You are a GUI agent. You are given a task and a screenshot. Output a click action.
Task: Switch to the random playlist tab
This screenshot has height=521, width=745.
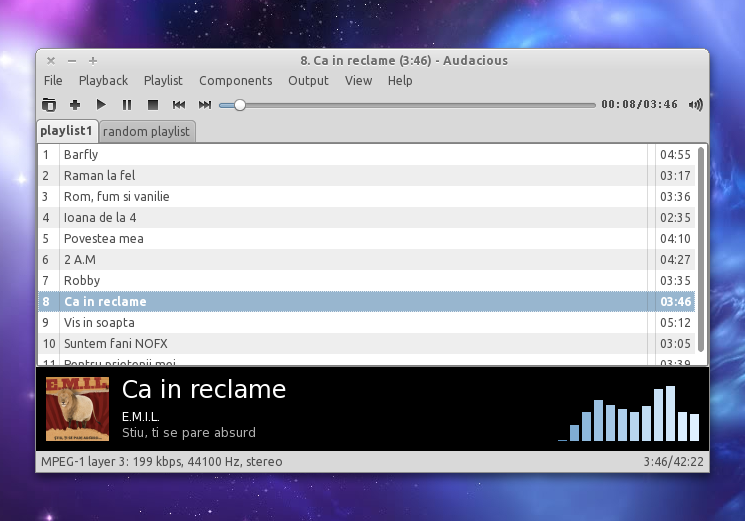[x=146, y=132]
